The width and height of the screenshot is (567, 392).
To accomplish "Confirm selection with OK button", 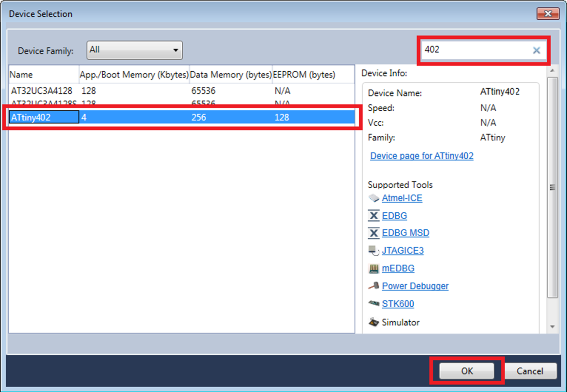I will coord(467,371).
